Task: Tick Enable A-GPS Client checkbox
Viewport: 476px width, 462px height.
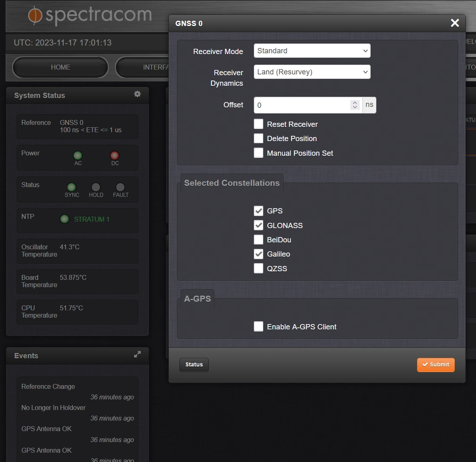Action: pos(258,327)
